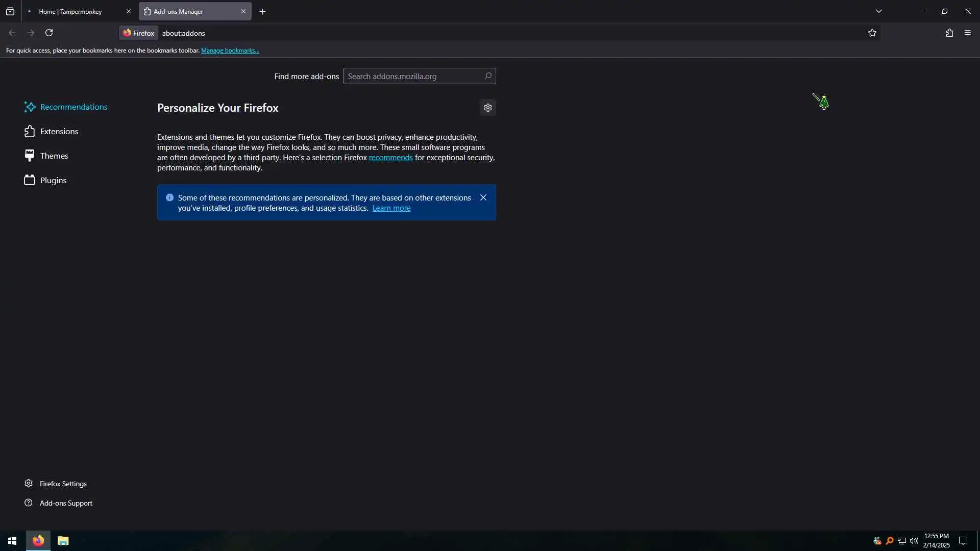The width and height of the screenshot is (980, 551).
Task: Click the Firefox identity box in URL bar
Action: click(138, 33)
